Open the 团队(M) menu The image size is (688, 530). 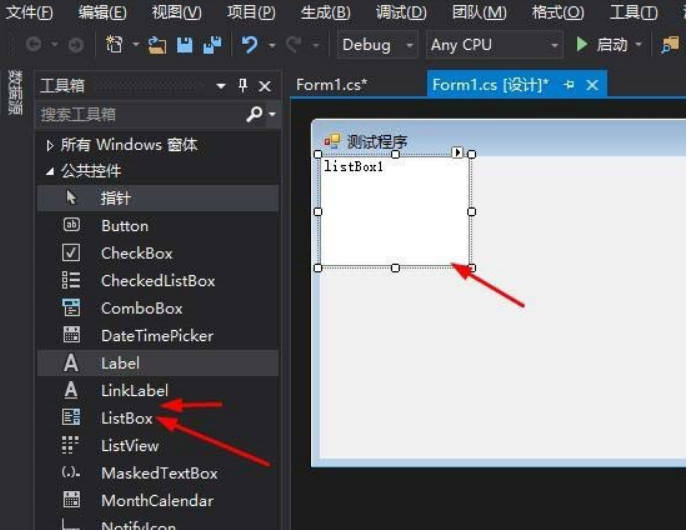point(479,12)
